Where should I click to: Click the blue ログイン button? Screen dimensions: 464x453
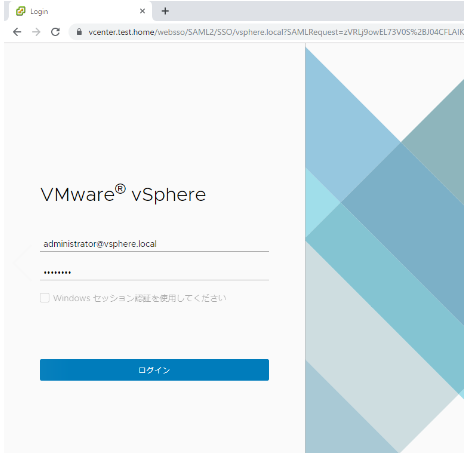[x=154, y=370]
